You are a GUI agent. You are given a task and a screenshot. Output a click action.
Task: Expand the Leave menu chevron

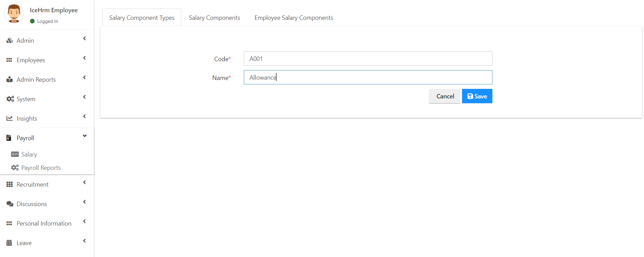pyautogui.click(x=84, y=241)
